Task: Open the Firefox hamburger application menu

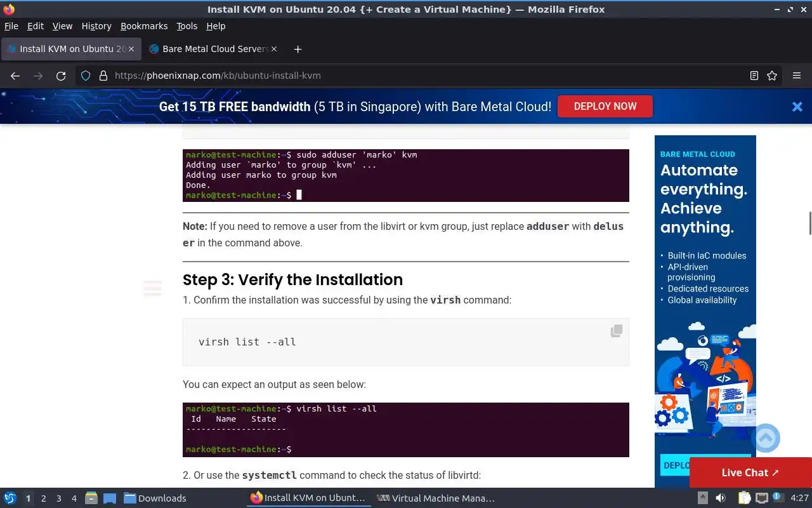Action: (797, 76)
